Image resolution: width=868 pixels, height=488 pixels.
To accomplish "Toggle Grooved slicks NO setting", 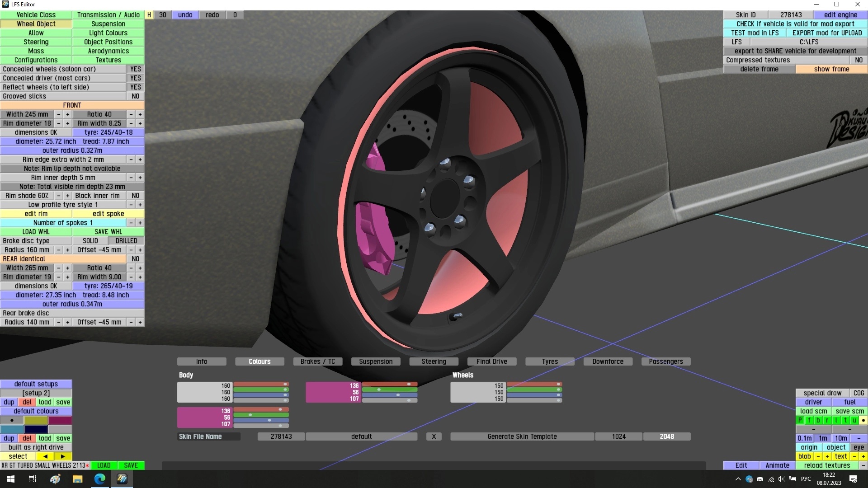I will (136, 96).
